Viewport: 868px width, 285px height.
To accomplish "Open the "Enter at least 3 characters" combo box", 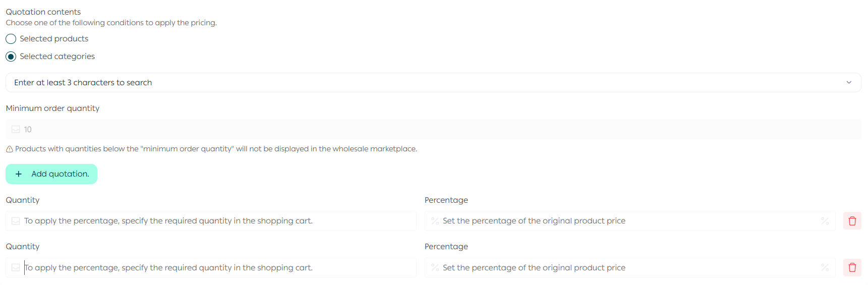I will click(403, 83).
